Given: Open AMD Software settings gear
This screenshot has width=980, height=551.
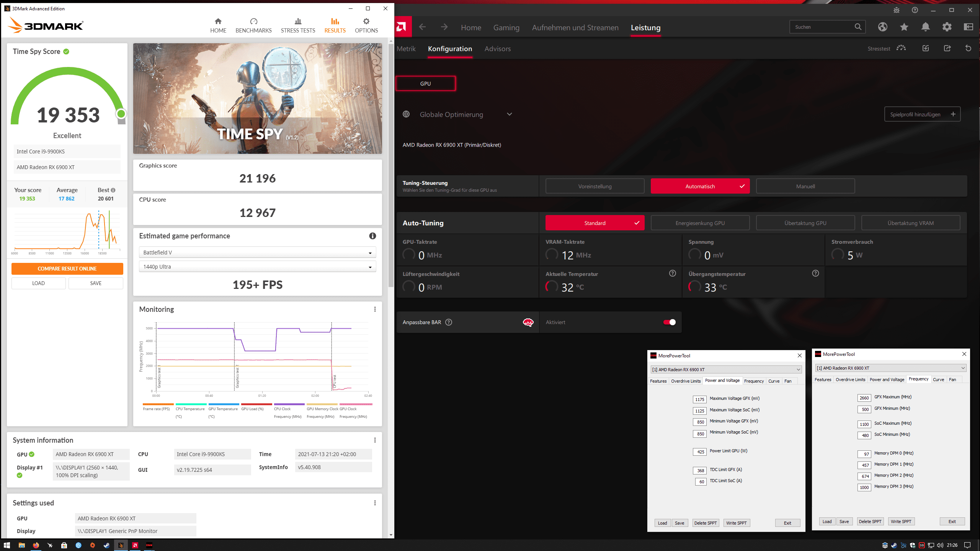Looking at the screenshot, I should 947,27.
